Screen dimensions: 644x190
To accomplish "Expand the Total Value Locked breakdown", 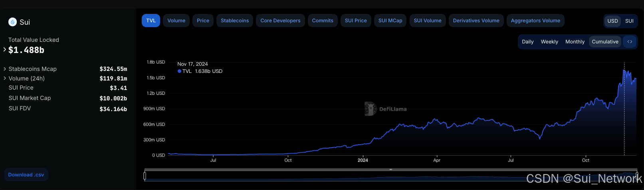I will [x=5, y=50].
